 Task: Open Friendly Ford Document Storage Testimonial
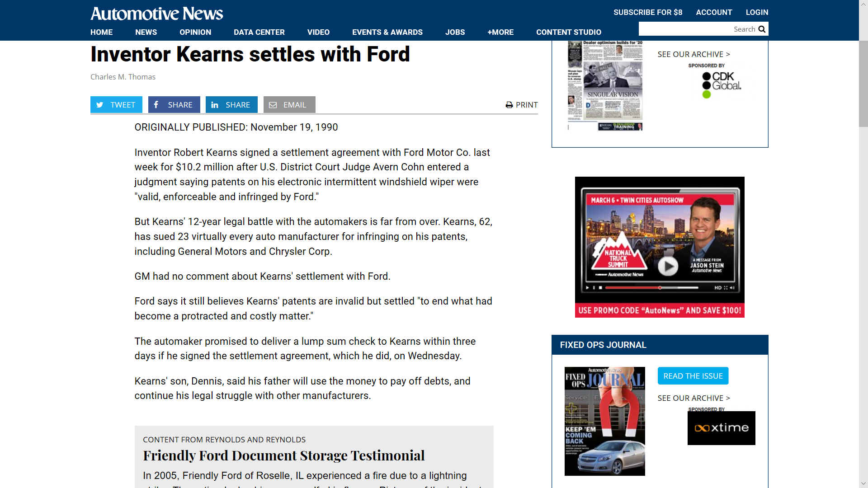pos(284,455)
